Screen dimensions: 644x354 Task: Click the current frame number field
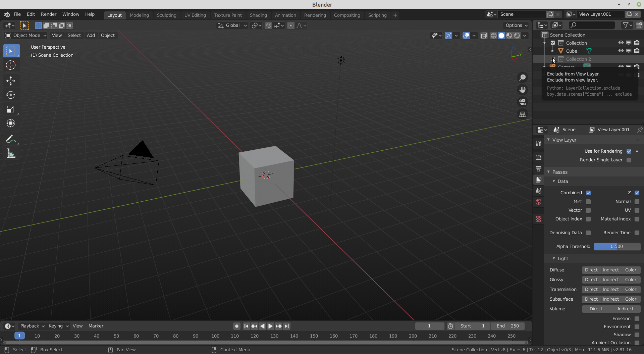429,326
